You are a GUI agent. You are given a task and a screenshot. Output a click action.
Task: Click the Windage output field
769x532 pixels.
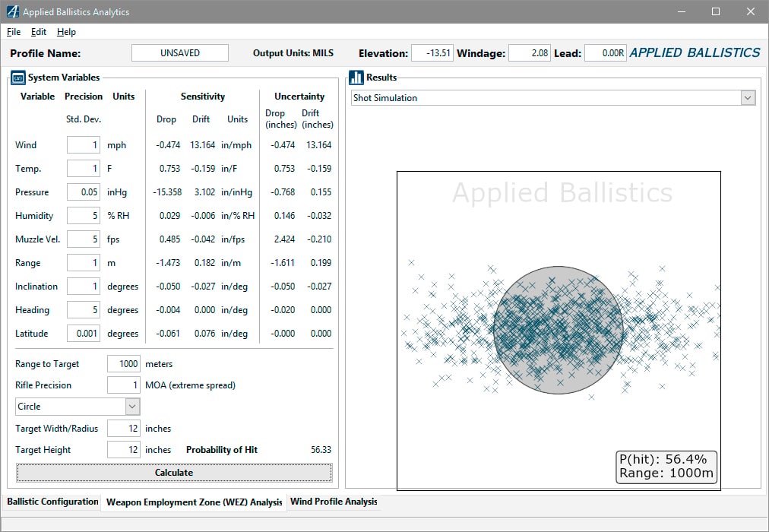(x=529, y=53)
